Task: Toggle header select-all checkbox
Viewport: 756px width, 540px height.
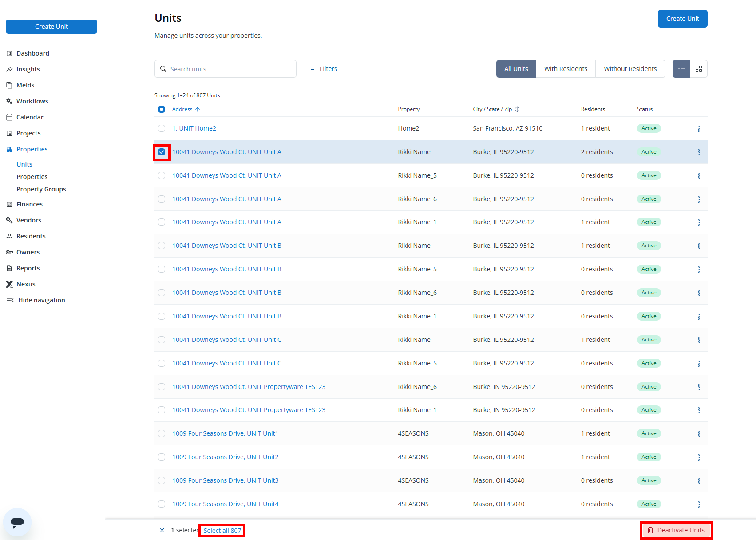Action: point(162,109)
